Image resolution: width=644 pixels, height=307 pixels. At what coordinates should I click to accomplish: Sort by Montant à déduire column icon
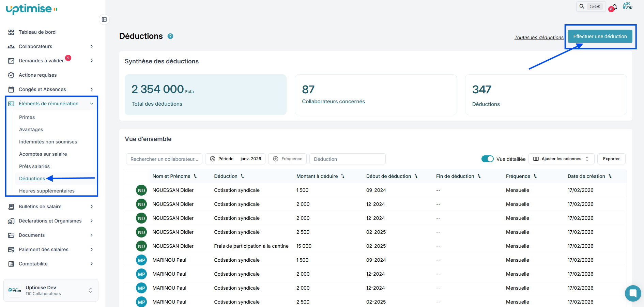[x=343, y=176]
